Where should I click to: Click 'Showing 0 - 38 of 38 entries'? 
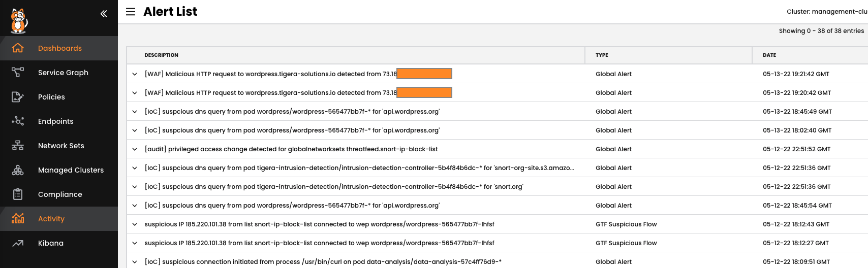click(x=821, y=31)
